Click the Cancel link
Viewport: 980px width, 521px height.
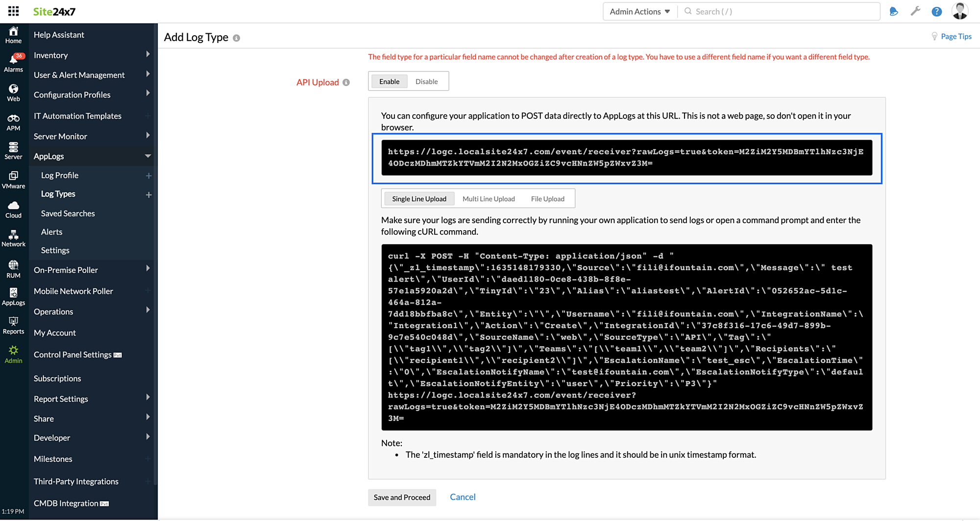463,497
